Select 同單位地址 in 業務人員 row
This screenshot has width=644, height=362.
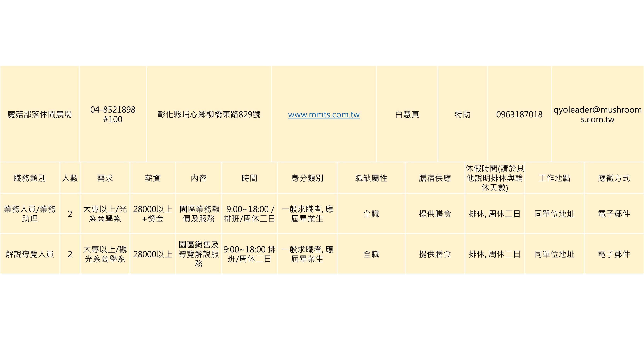tap(554, 214)
